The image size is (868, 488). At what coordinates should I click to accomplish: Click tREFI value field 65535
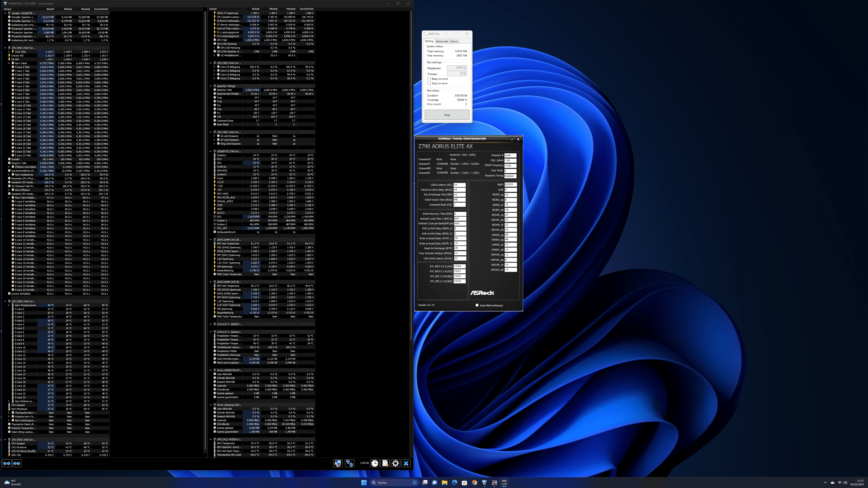pyautogui.click(x=510, y=185)
